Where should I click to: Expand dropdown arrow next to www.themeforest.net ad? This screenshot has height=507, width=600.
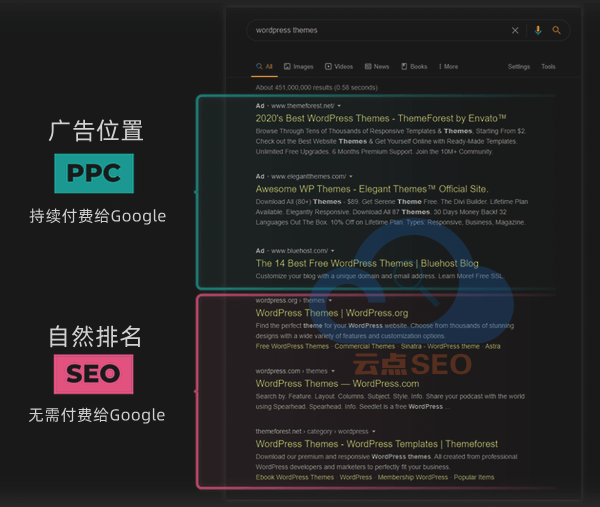tap(339, 106)
